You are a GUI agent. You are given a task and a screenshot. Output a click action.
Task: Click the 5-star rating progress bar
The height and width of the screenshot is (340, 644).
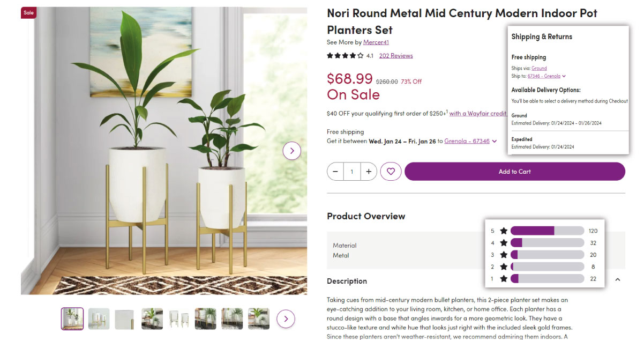click(546, 230)
